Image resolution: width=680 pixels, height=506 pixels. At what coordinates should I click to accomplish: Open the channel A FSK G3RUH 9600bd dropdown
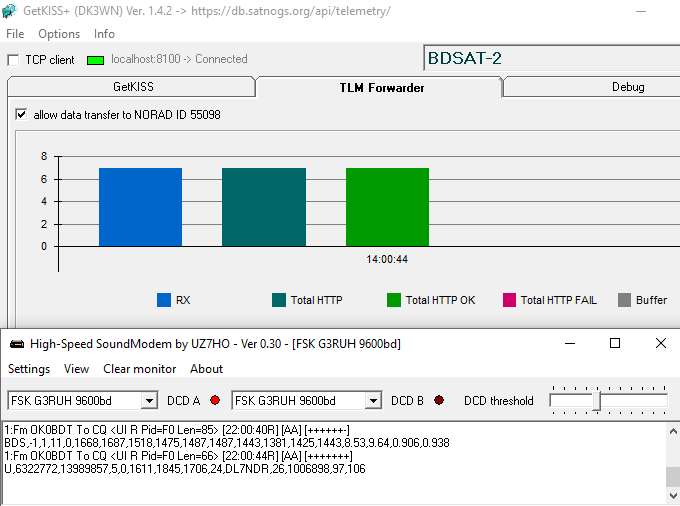tap(149, 401)
